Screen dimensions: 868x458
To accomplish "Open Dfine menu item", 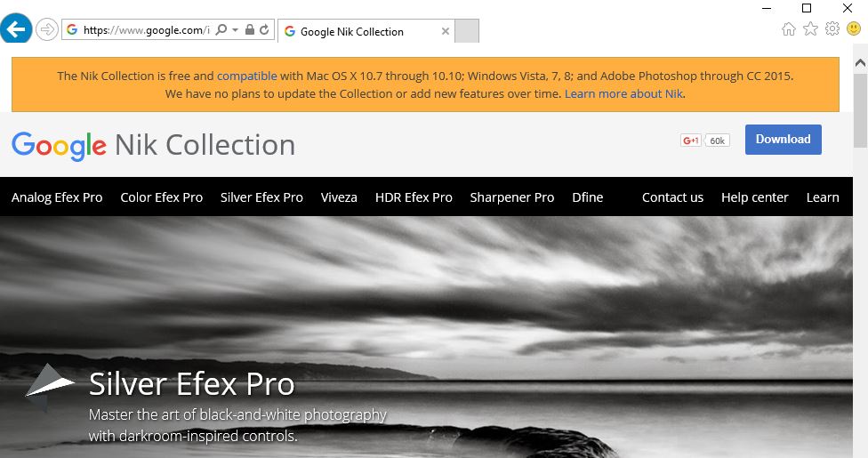I will tap(587, 197).
